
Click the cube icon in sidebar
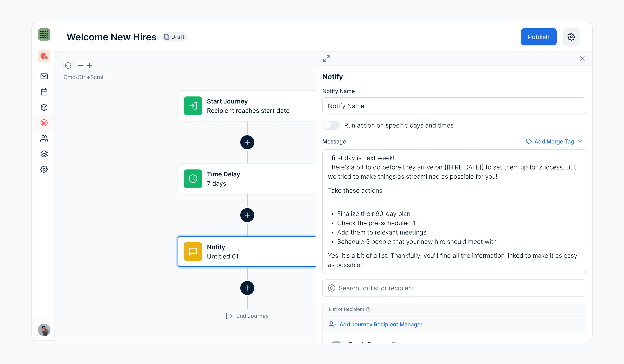tap(44, 107)
